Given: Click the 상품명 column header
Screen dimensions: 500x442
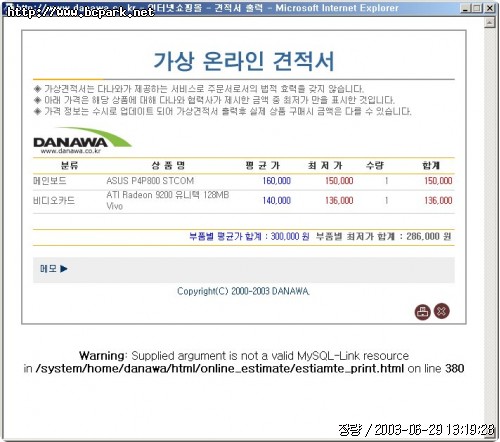Looking at the screenshot, I should [x=168, y=165].
